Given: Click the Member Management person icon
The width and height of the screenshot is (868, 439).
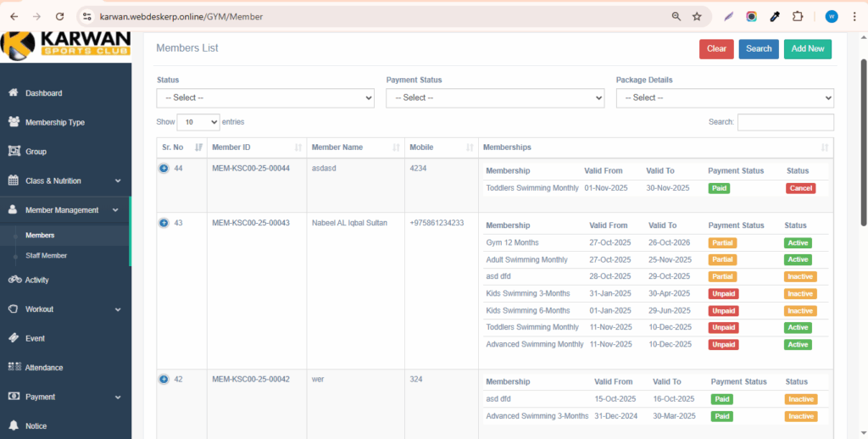Looking at the screenshot, I should click(x=14, y=210).
